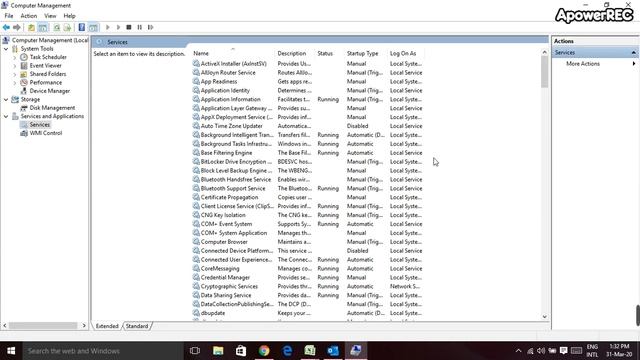This screenshot has width=640, height=360.
Task: Expand the Performance node
Action: [x=15, y=82]
